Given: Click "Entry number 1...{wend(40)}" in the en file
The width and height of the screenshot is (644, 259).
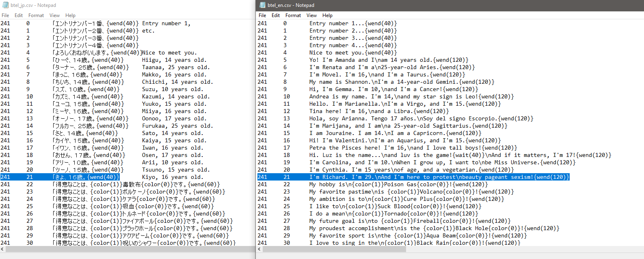Looking at the screenshot, I should click(x=353, y=23).
